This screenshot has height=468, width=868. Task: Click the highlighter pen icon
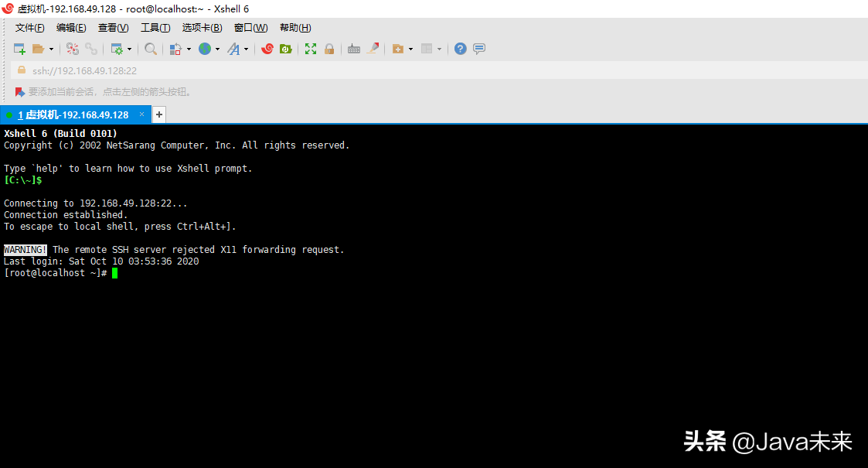(373, 49)
